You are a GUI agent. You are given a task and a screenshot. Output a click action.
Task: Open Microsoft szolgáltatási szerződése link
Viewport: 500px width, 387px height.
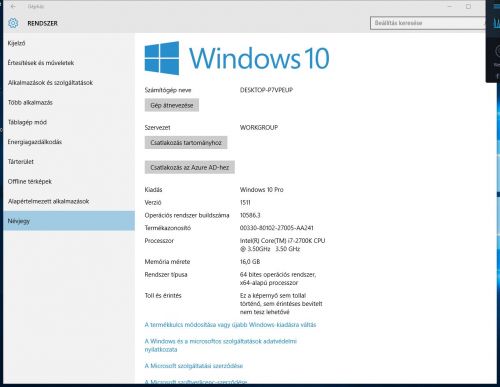click(194, 366)
